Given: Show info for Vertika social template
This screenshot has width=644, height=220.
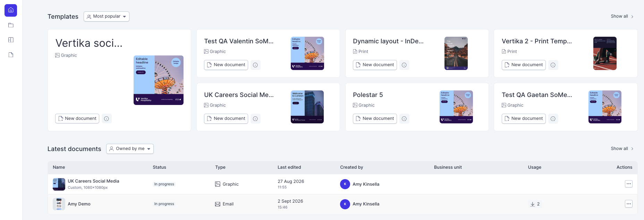Looking at the screenshot, I should (107, 118).
